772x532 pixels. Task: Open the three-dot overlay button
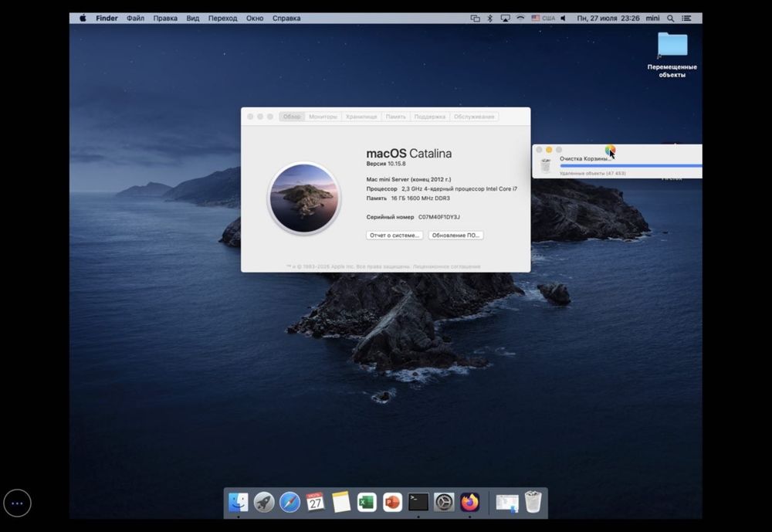17,503
